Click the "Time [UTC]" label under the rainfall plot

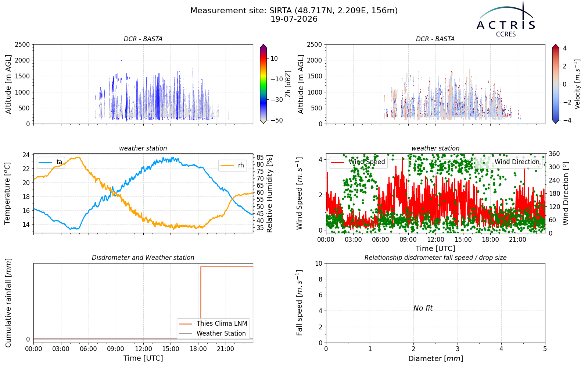point(143,358)
